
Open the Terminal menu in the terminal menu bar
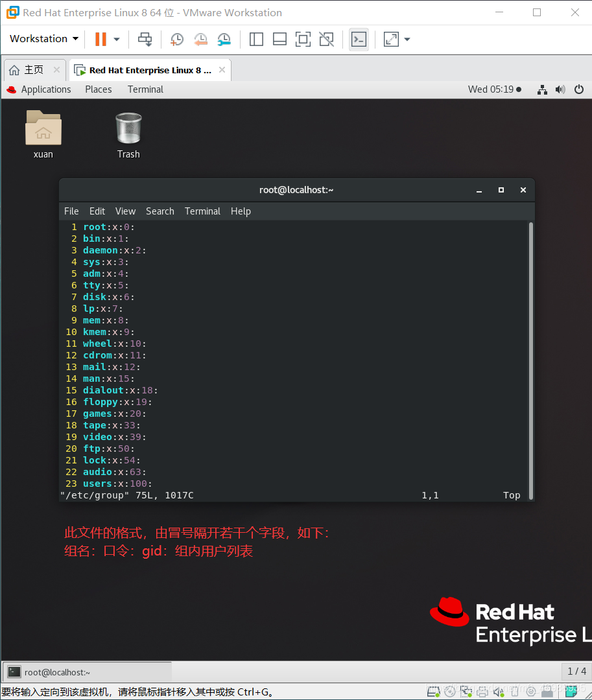click(202, 211)
